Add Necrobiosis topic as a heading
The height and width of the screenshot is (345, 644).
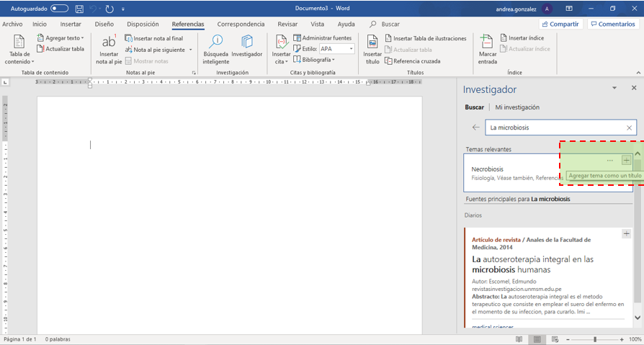626,160
